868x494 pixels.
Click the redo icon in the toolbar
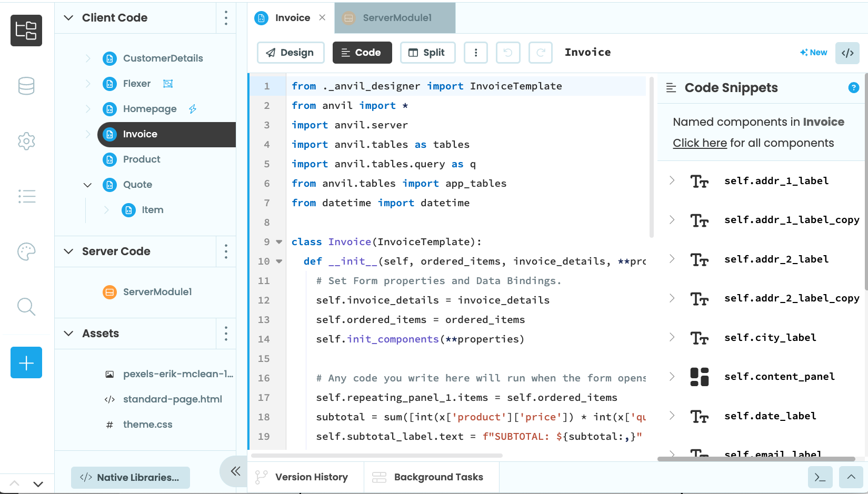(x=541, y=53)
